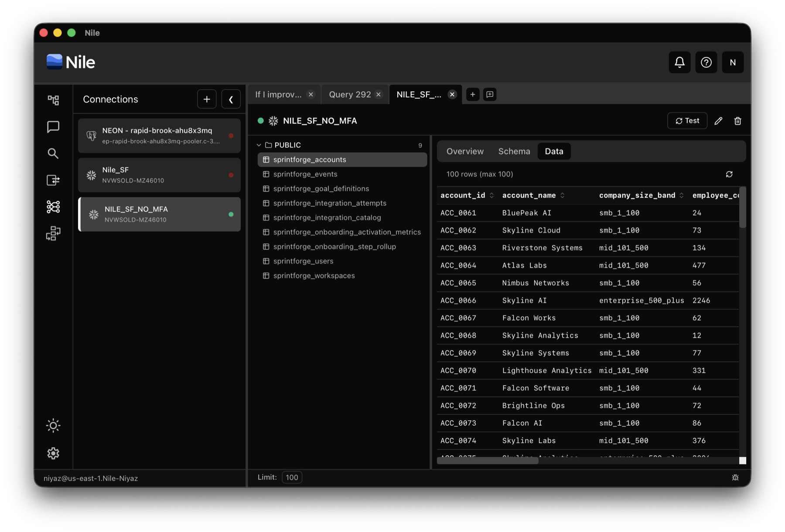
Task: Click the ACC_0061 cell
Action: [x=458, y=213]
